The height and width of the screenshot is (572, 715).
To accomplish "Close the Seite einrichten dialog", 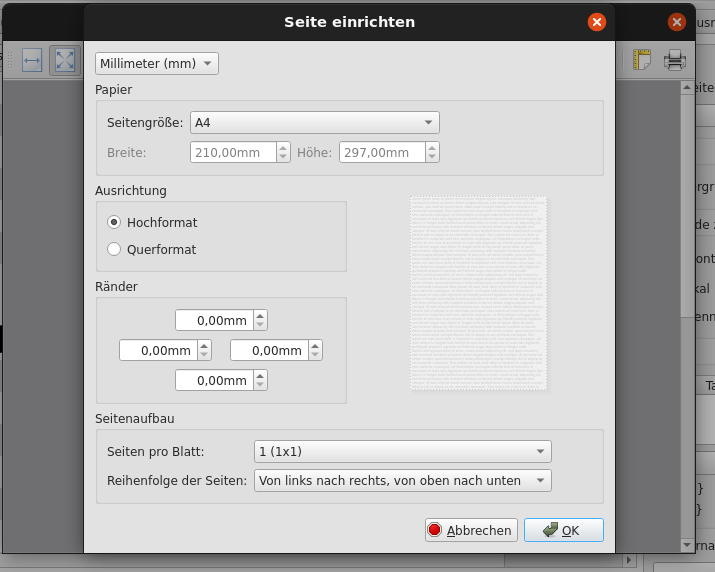I will (597, 22).
